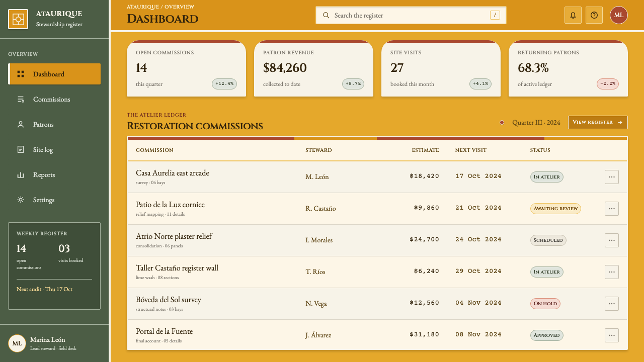Click the Scheduled status badge

tap(548, 240)
